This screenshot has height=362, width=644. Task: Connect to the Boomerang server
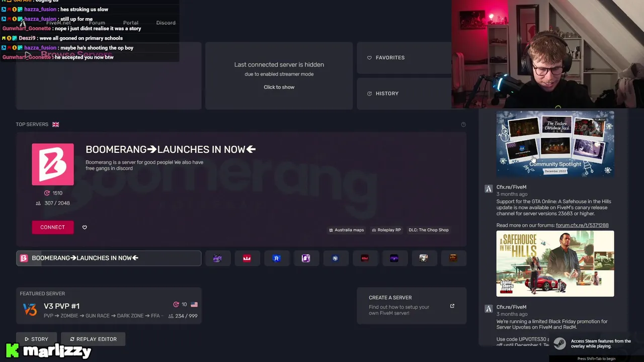[x=53, y=227]
